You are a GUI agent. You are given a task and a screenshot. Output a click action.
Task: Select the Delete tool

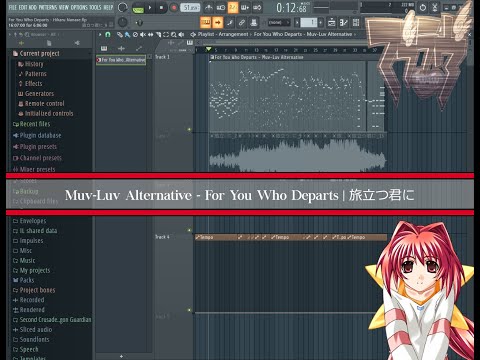(x=135, y=34)
